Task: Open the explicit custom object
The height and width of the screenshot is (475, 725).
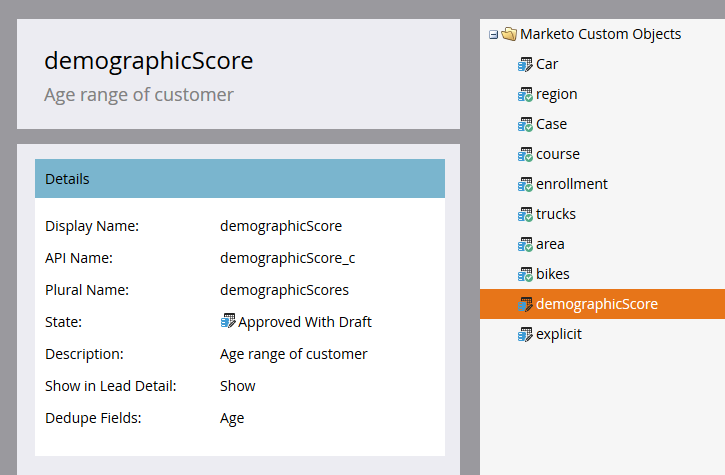Action: 558,334
